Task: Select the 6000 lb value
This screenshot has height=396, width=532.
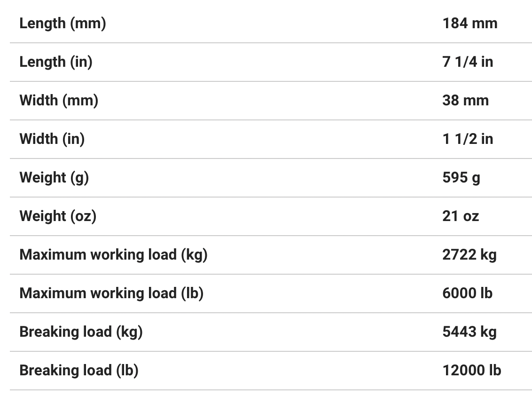Action: (467, 293)
